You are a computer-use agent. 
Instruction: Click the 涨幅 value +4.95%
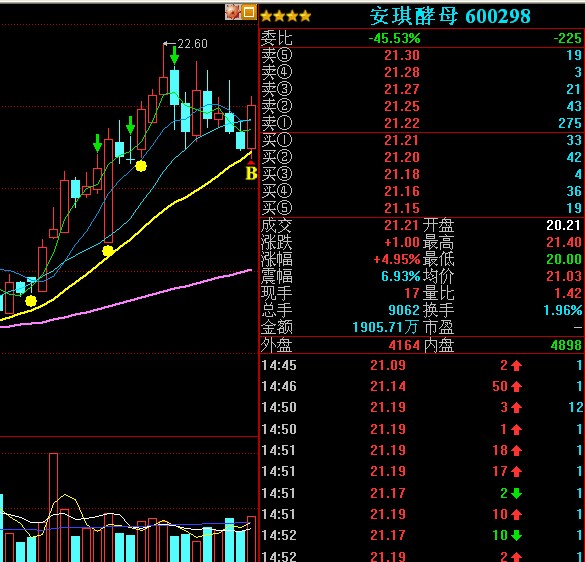397,259
